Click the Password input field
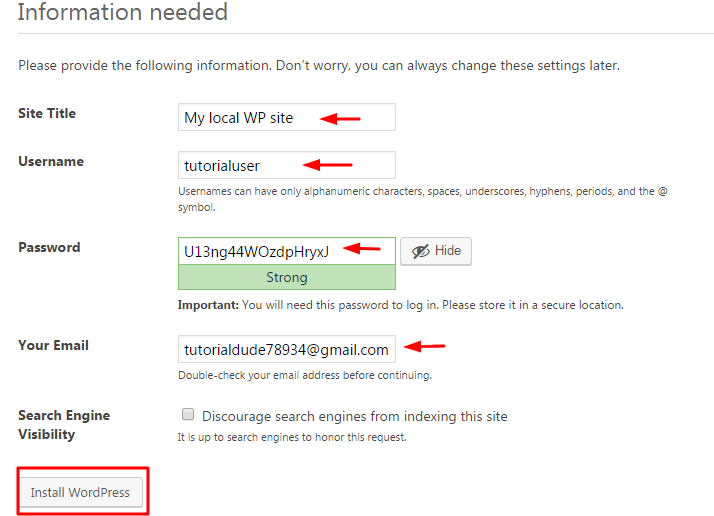 (x=286, y=250)
